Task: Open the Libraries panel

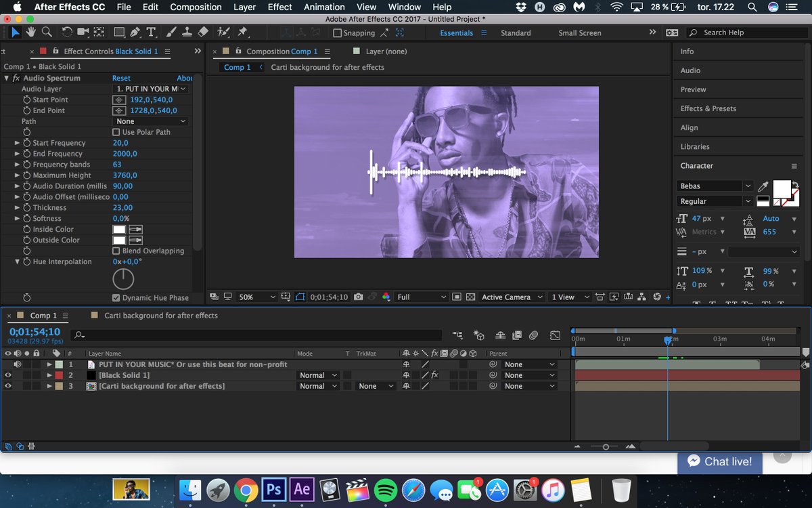Action: (x=695, y=146)
